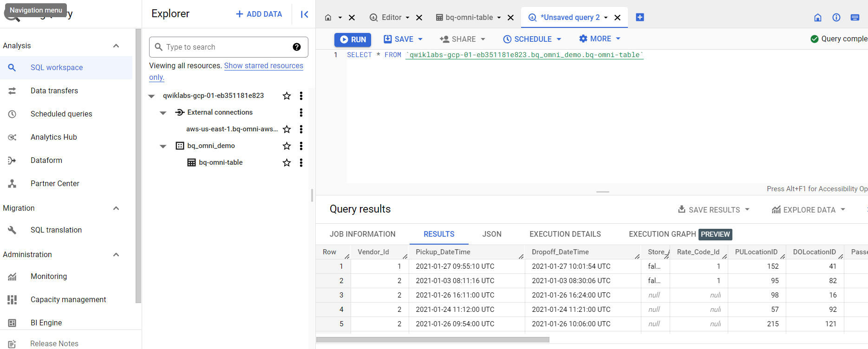Open actions menu for qwiklabs project
868x349 pixels.
(x=301, y=96)
